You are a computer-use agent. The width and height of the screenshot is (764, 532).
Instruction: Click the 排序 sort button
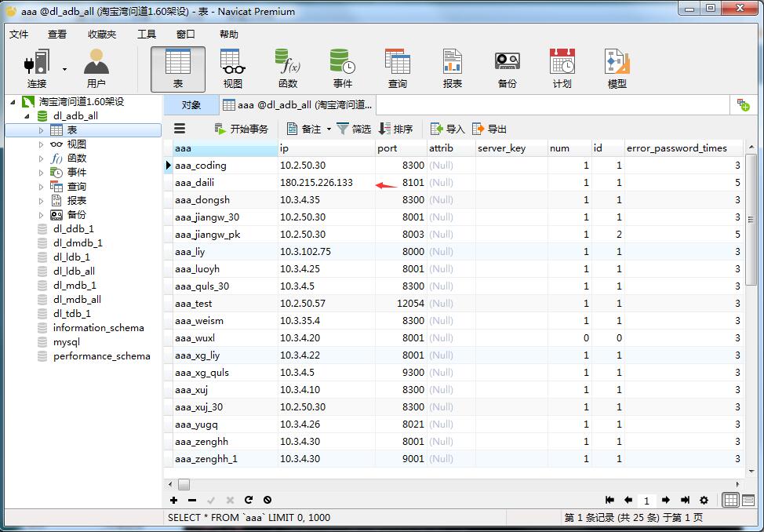[x=395, y=129]
